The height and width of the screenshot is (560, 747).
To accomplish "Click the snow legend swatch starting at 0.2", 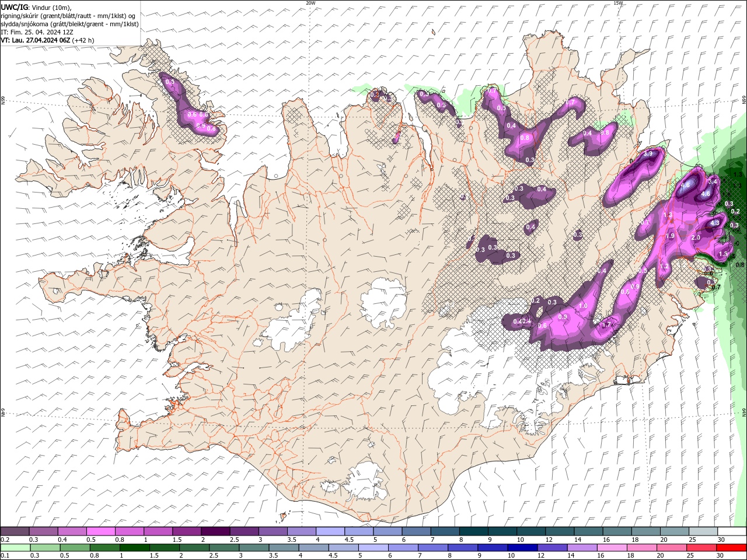I will pyautogui.click(x=15, y=531).
